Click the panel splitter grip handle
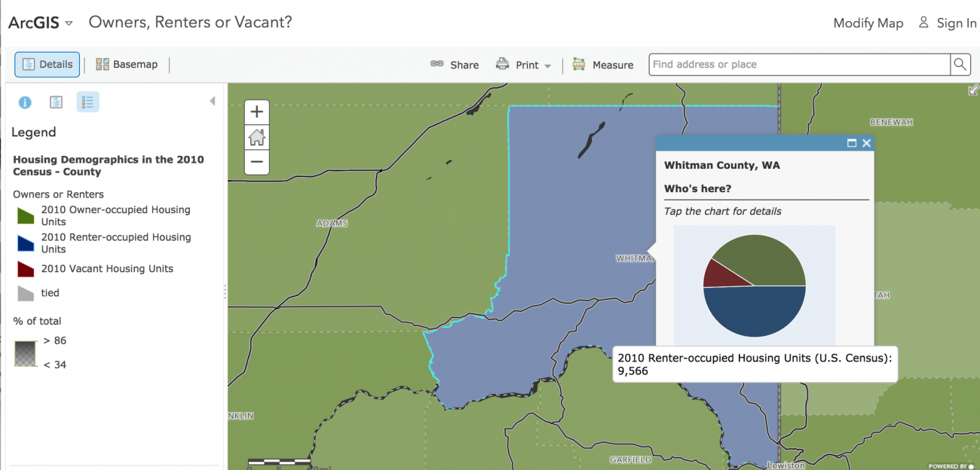The image size is (980, 470). 225,291
